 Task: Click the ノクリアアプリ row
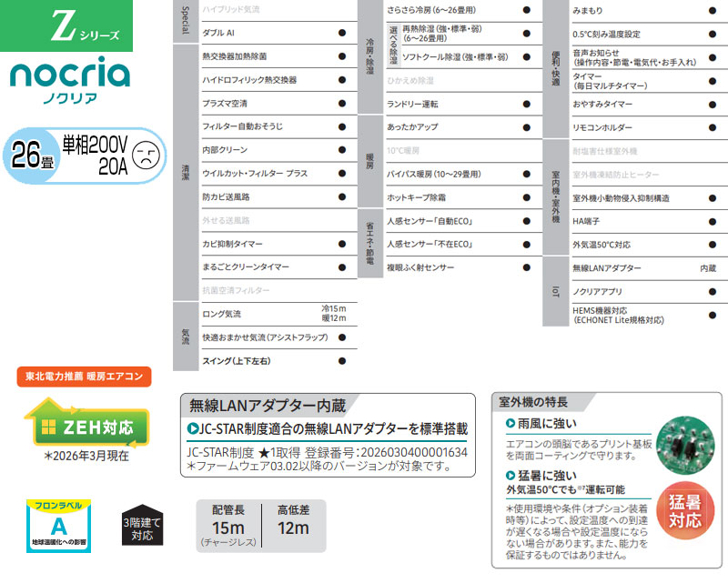click(649, 292)
